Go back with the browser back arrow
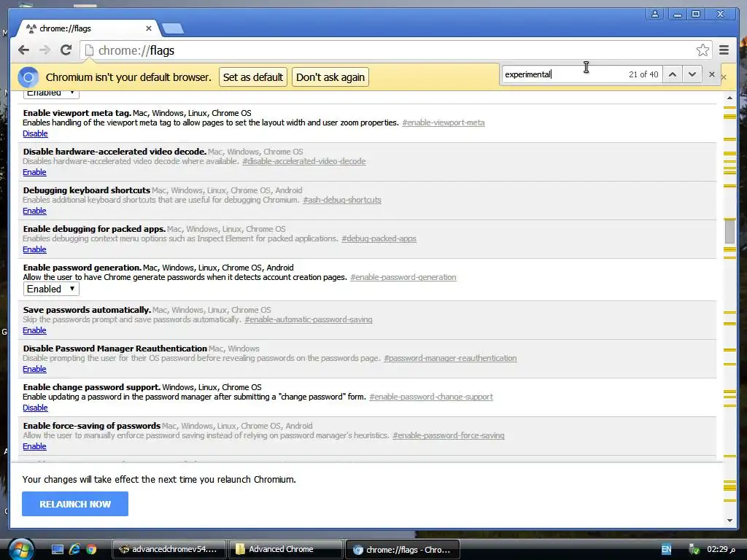The height and width of the screenshot is (560, 747). pos(24,50)
